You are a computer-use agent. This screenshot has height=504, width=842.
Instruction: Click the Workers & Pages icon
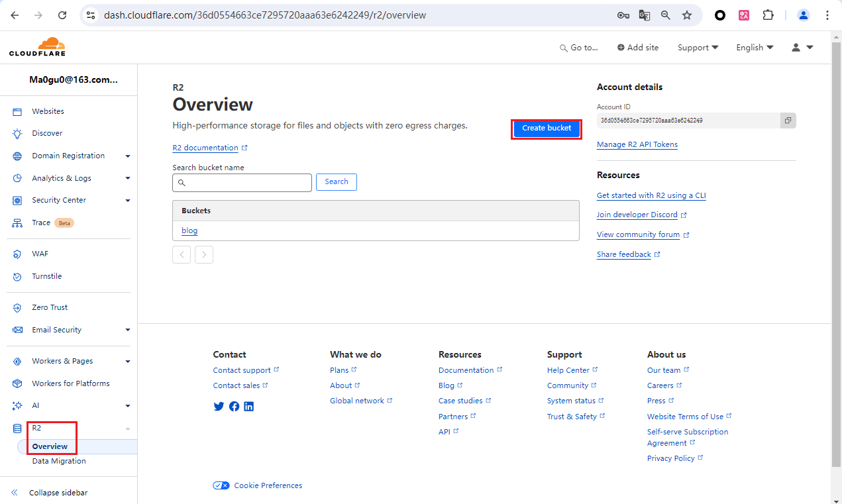pos(17,362)
